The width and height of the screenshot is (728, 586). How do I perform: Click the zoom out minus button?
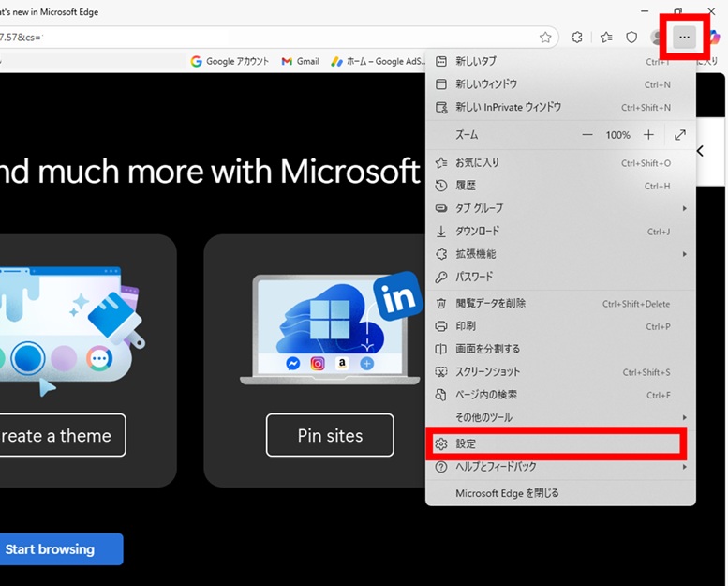click(587, 135)
